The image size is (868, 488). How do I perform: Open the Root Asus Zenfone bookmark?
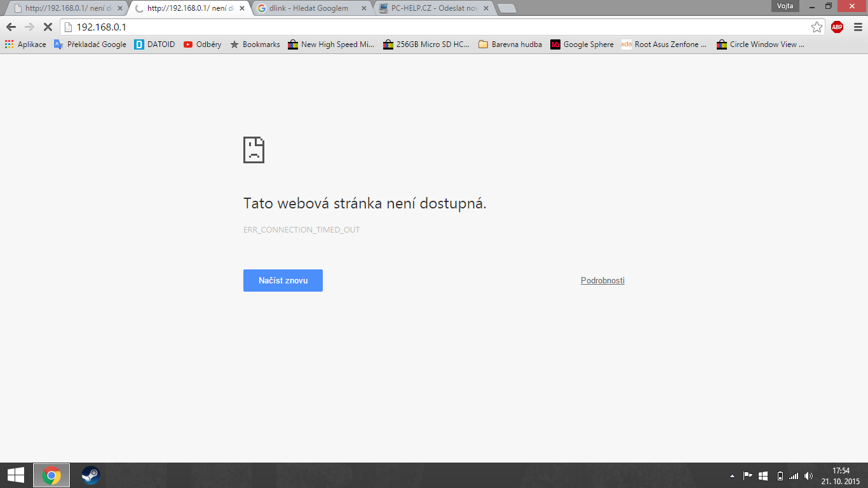(x=664, y=44)
